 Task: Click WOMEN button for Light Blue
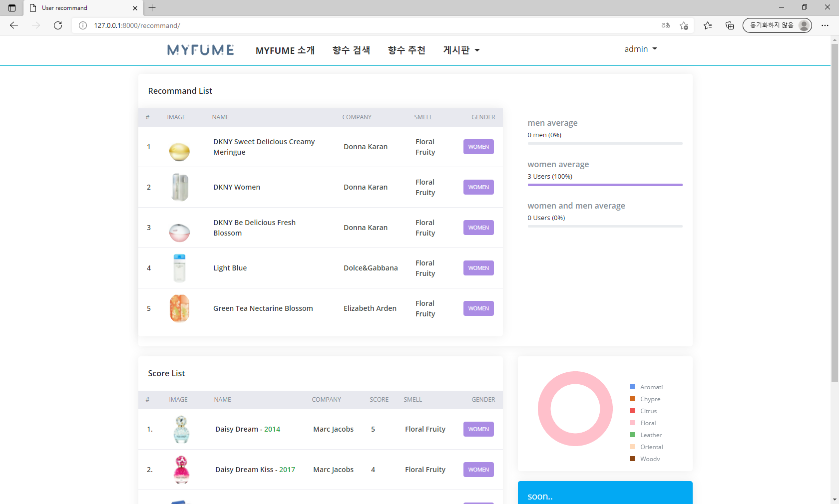(478, 268)
